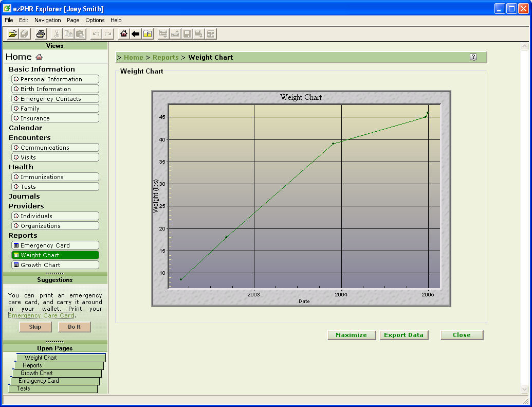The height and width of the screenshot is (407, 532).
Task: Click the scroll down arrow of main pane
Action: click(x=524, y=389)
